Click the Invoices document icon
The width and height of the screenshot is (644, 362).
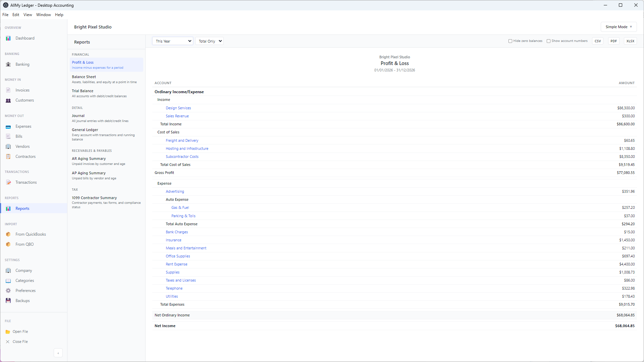(x=8, y=90)
